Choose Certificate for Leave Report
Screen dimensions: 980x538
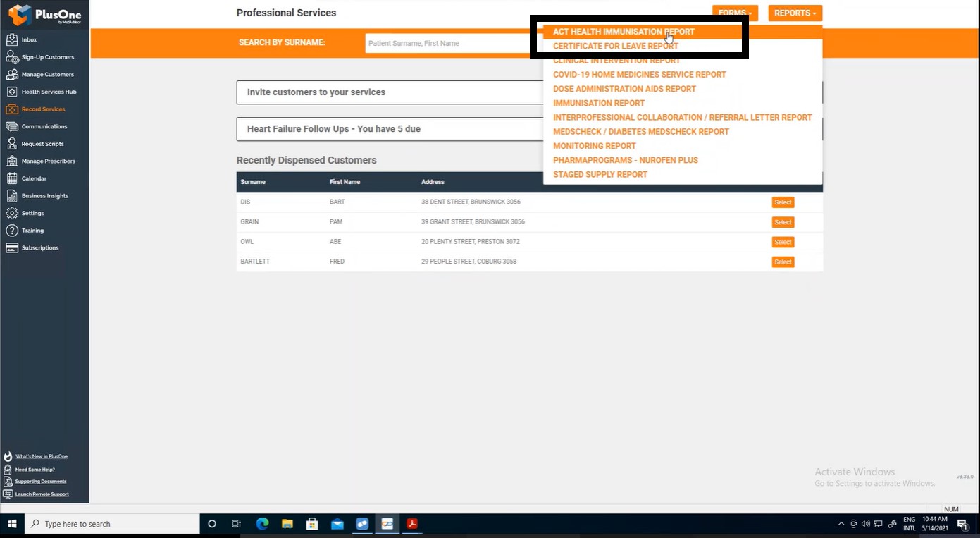[615, 46]
